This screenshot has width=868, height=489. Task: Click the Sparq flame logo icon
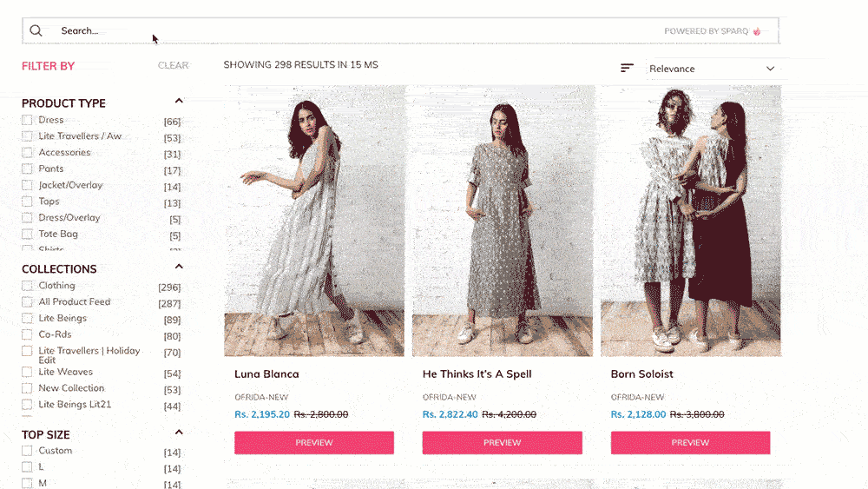pos(757,31)
